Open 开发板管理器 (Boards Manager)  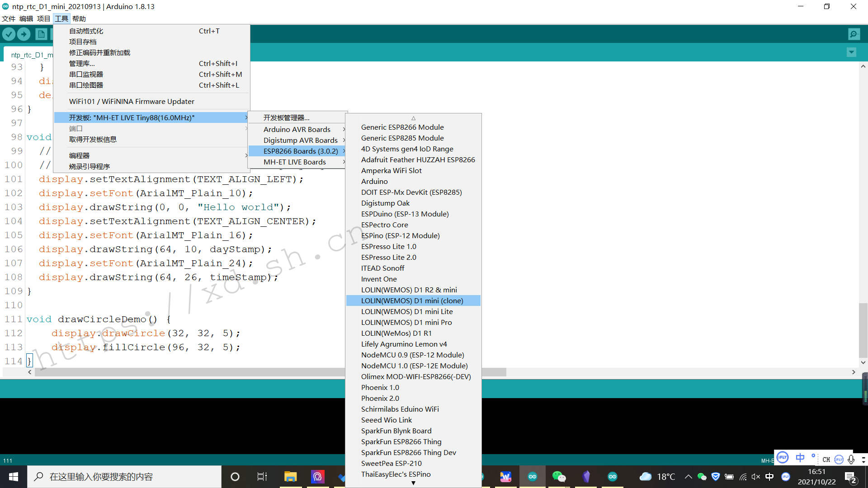coord(287,117)
